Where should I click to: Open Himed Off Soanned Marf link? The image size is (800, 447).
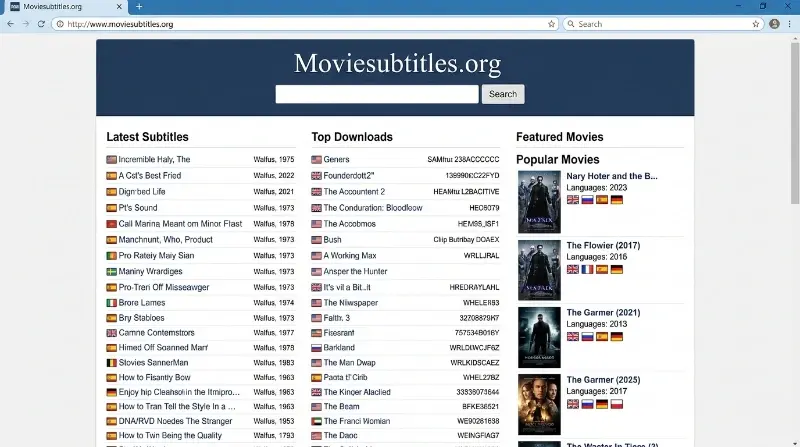coord(163,347)
